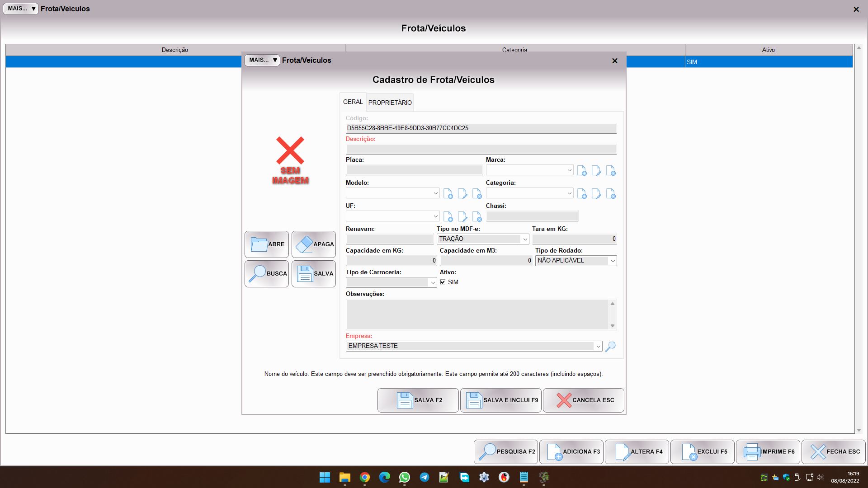Viewport: 868px width, 488px height.
Task: Expand the Empresa dropdown list
Action: click(x=598, y=347)
